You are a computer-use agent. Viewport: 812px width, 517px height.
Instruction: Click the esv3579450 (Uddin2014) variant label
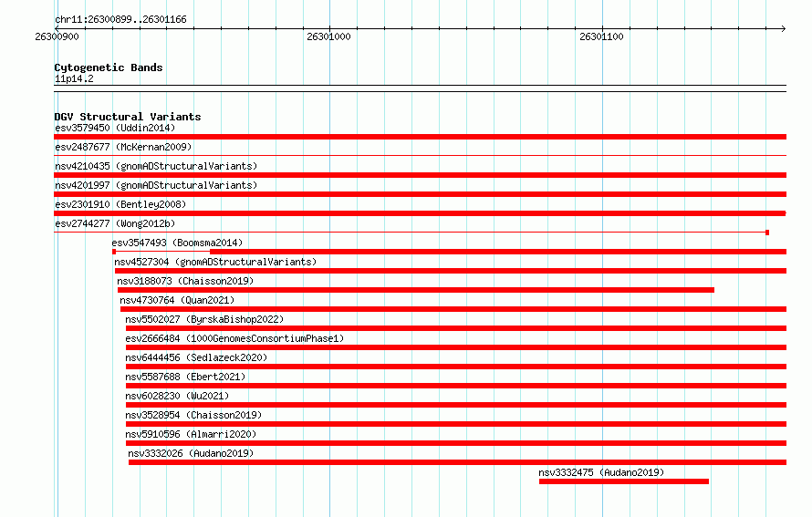115,128
